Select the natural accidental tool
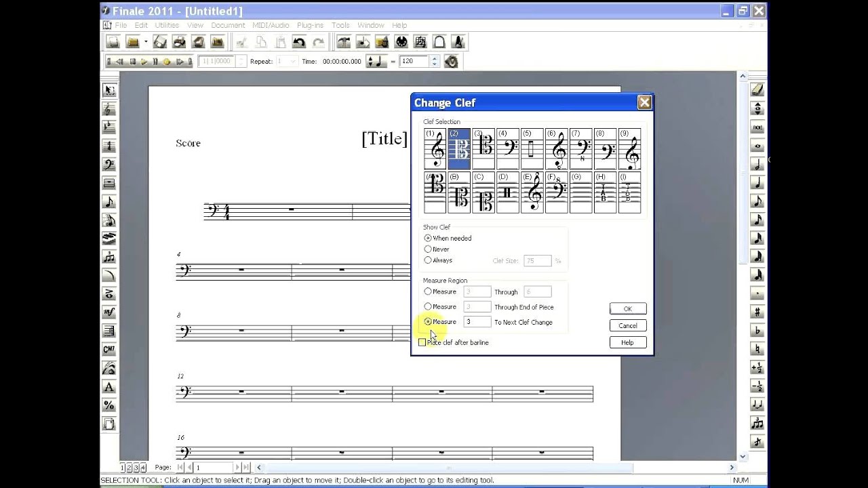 [x=757, y=349]
